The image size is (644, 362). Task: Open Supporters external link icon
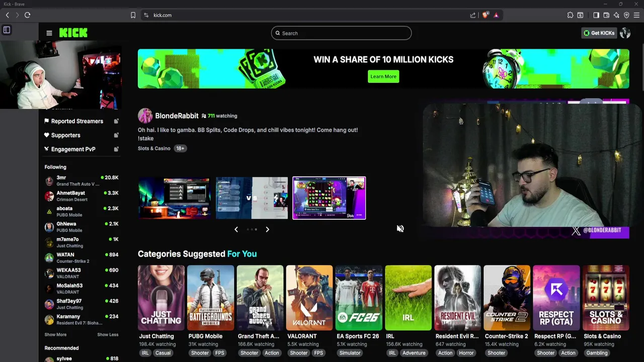[116, 135]
